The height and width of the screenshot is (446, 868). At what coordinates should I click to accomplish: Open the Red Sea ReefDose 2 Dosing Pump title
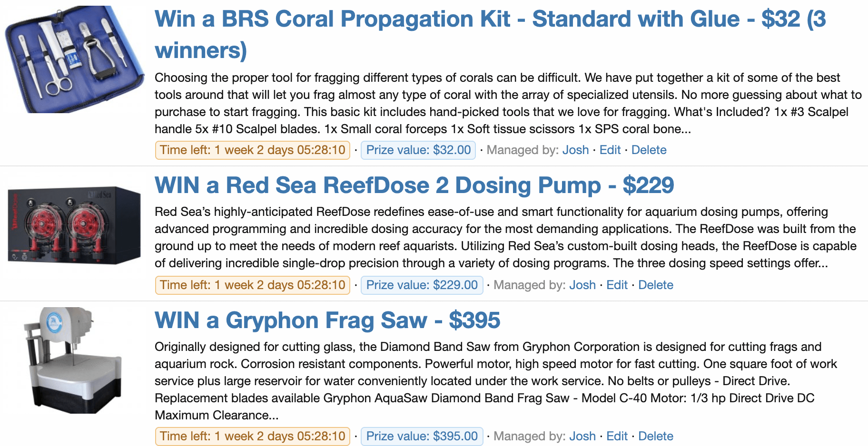pyautogui.click(x=414, y=185)
